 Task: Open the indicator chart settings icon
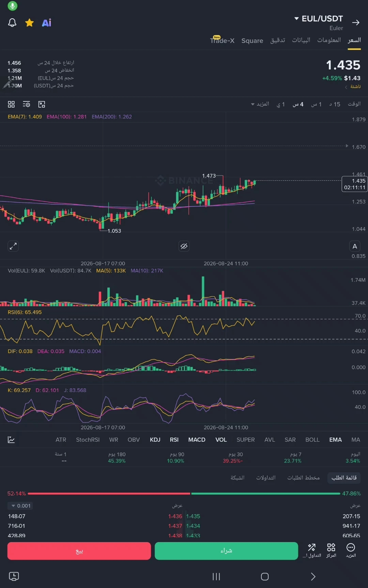coord(11,440)
